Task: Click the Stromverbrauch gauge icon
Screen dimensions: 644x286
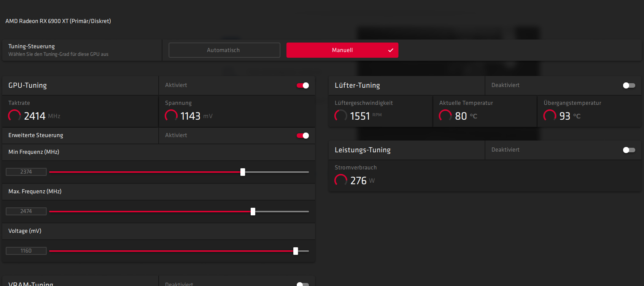Action: click(x=341, y=180)
